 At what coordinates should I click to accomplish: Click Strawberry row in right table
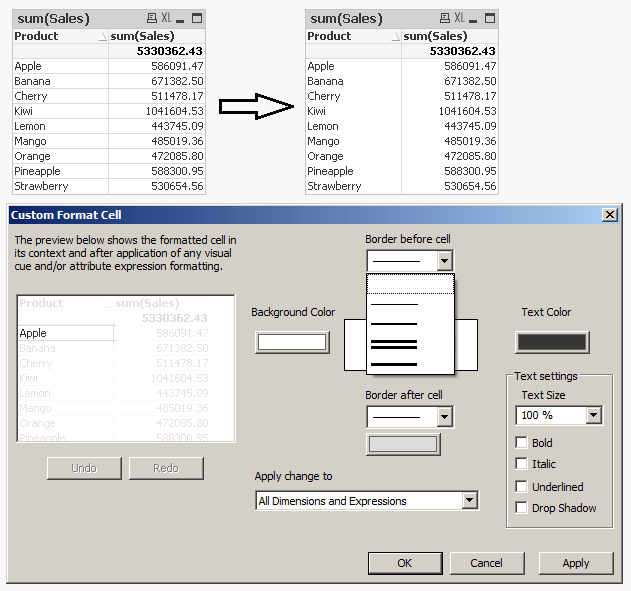click(402, 186)
